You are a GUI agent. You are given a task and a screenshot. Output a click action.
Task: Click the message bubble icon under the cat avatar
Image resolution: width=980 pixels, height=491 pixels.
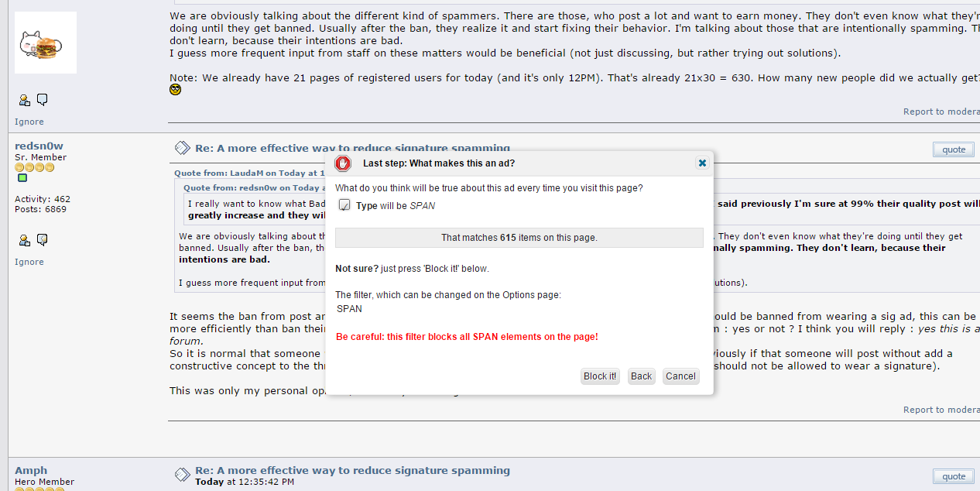tap(43, 100)
